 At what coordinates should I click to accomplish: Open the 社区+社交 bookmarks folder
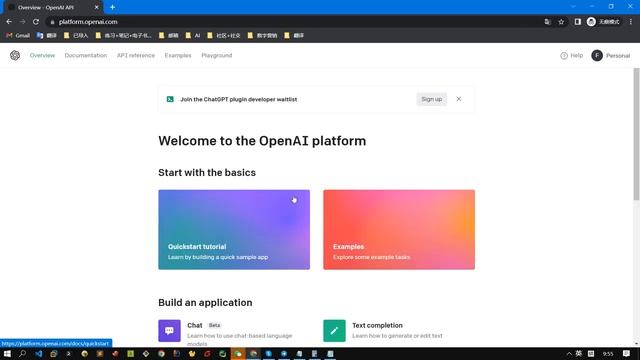[x=224, y=36]
